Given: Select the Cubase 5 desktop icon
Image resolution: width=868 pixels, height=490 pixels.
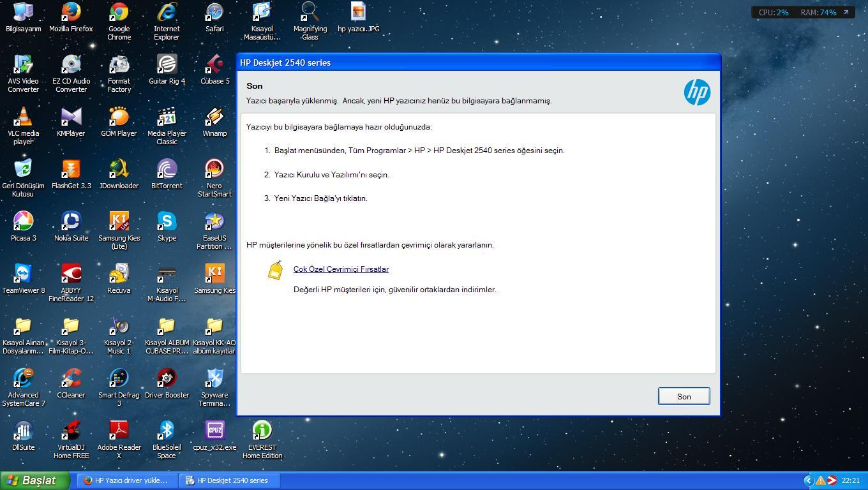Looking at the screenshot, I should (x=214, y=70).
